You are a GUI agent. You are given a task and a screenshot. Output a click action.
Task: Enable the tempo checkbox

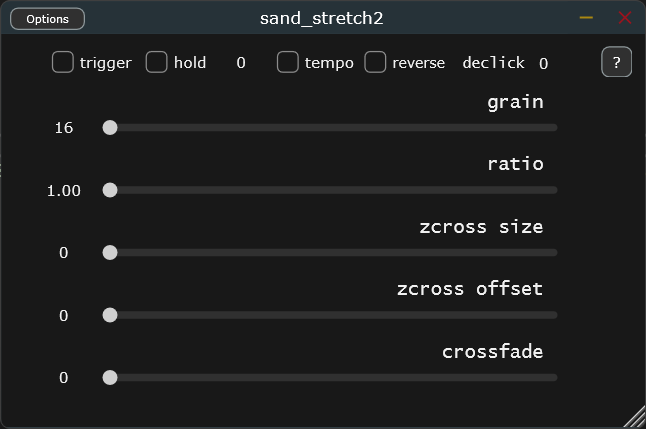[288, 62]
